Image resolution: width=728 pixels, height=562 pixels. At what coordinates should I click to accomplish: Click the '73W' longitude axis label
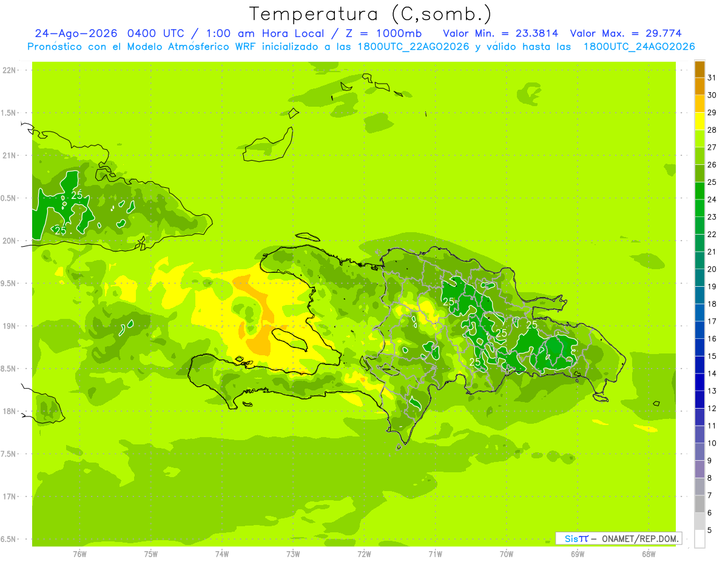tap(293, 554)
